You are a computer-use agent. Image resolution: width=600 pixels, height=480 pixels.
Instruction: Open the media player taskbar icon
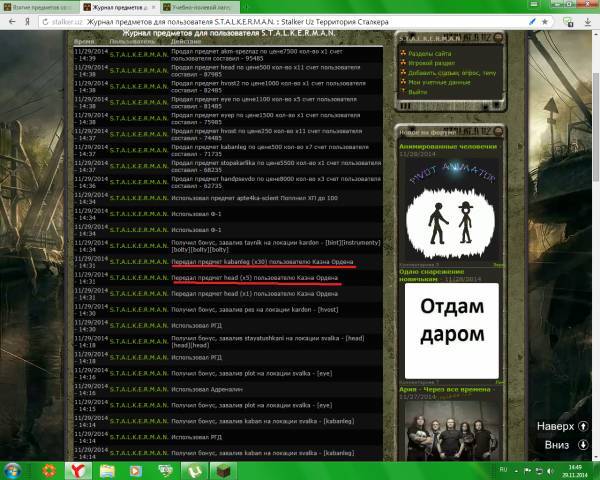pos(136,471)
